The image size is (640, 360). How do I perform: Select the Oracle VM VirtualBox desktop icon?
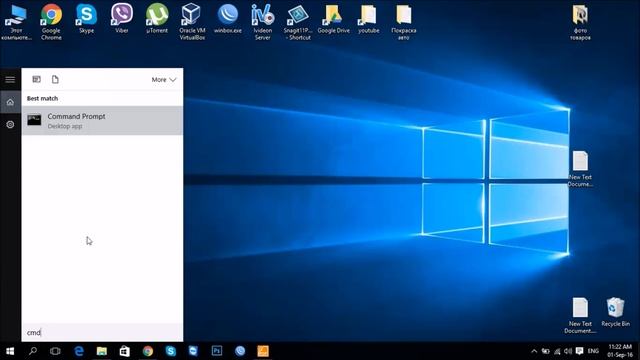click(192, 22)
